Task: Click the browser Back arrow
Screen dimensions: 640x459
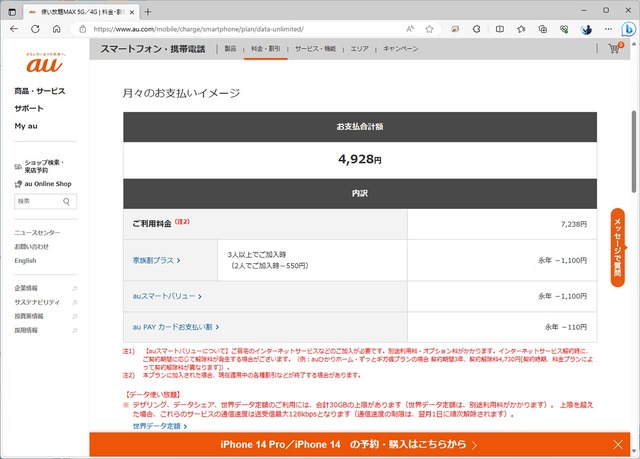Action: 14,29
